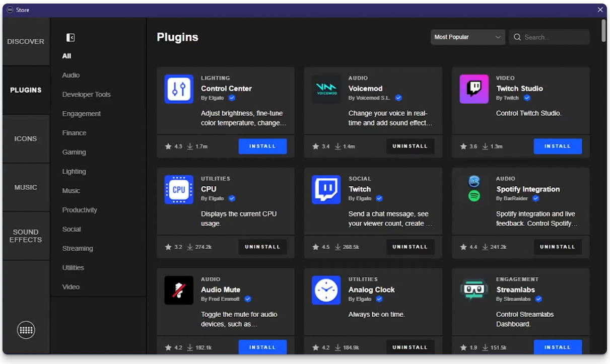
Task: Filter by Social category
Action: click(x=72, y=229)
